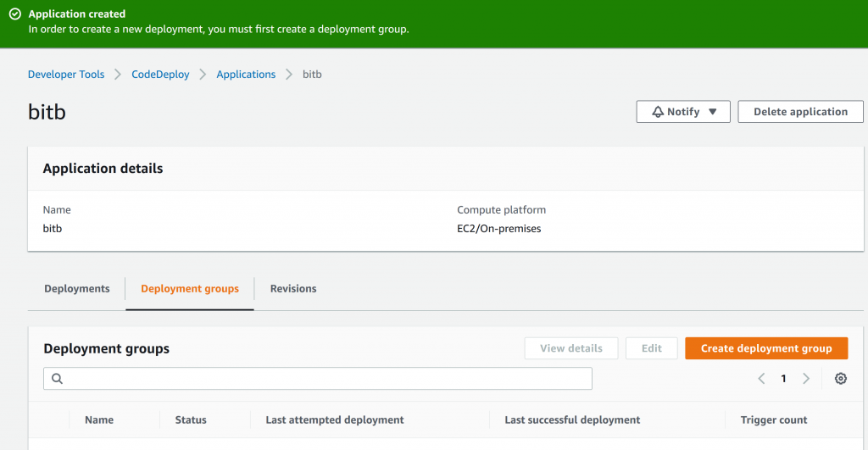Click the search magnifier icon
The height and width of the screenshot is (450, 868).
57,379
